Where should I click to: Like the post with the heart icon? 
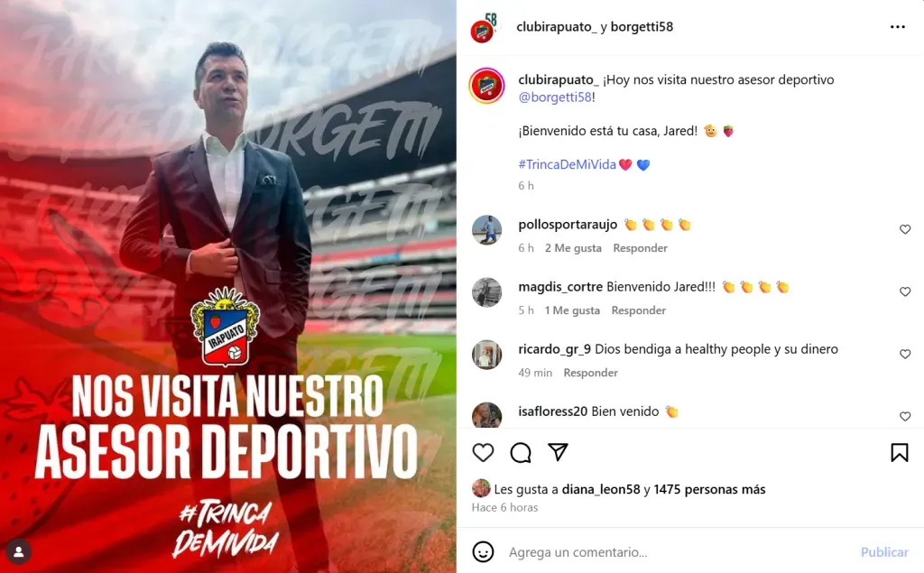click(483, 453)
